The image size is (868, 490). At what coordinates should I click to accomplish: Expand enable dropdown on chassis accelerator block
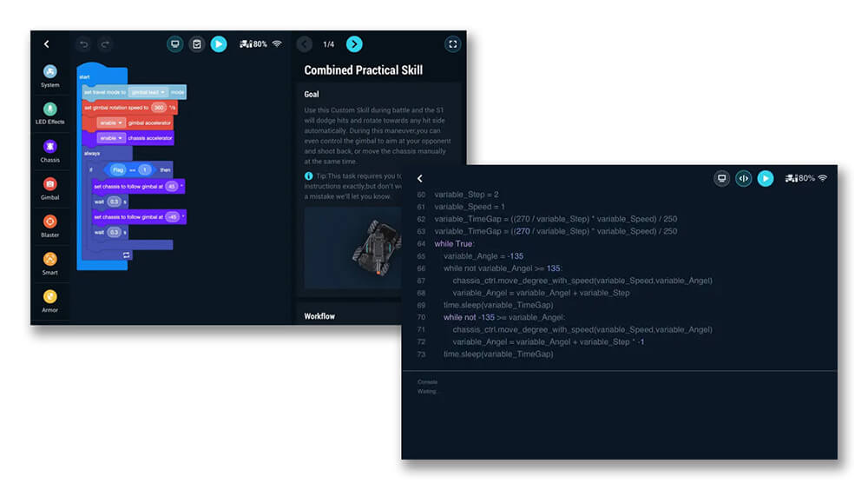tap(111, 137)
